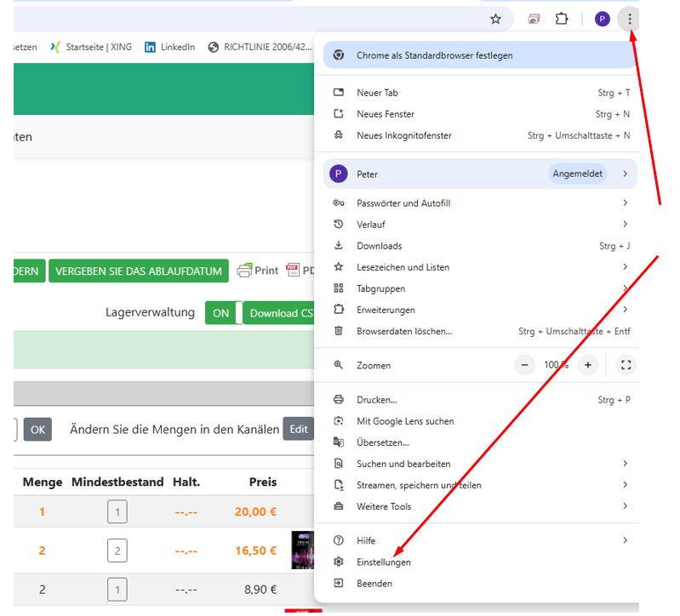Viewport: 680px width, 616px height.
Task: Click the Print button on page
Action: coord(258,271)
